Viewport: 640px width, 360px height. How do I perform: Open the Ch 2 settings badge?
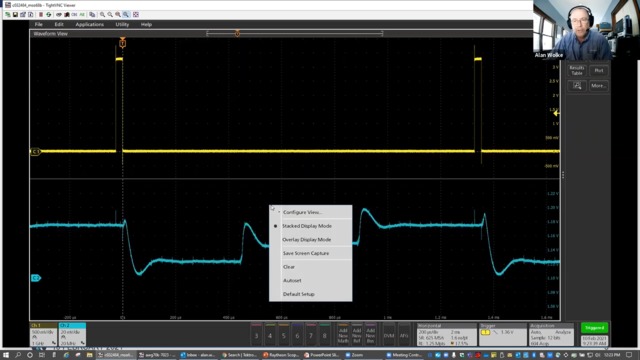(x=72, y=335)
